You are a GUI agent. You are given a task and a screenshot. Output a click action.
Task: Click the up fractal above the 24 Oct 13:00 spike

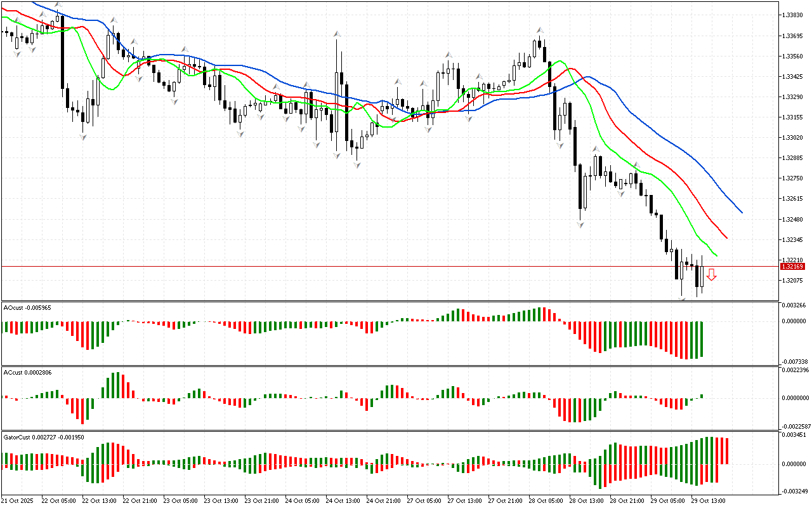[x=337, y=33]
